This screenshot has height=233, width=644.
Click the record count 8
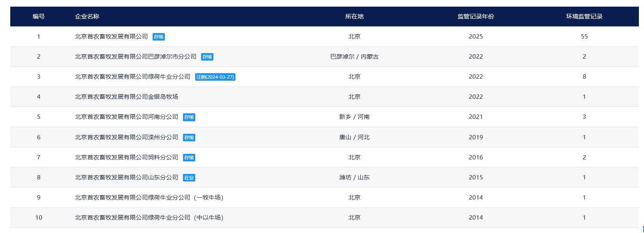[x=584, y=77]
